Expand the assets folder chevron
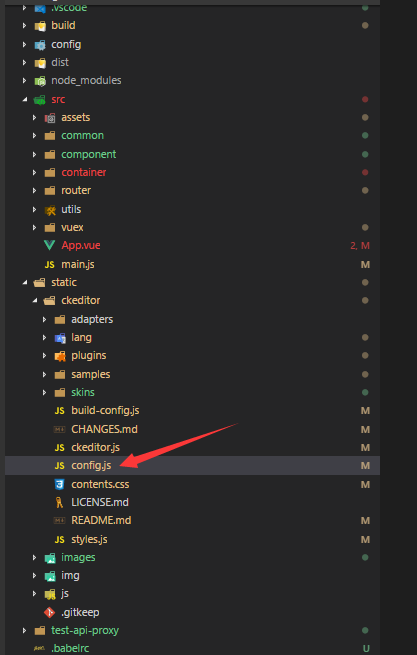417x655 pixels. 35,118
